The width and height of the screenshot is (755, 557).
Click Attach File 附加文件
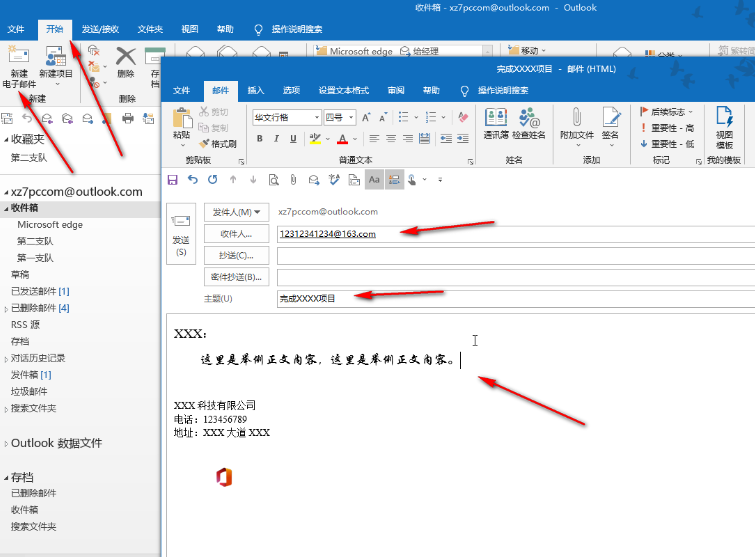(577, 127)
